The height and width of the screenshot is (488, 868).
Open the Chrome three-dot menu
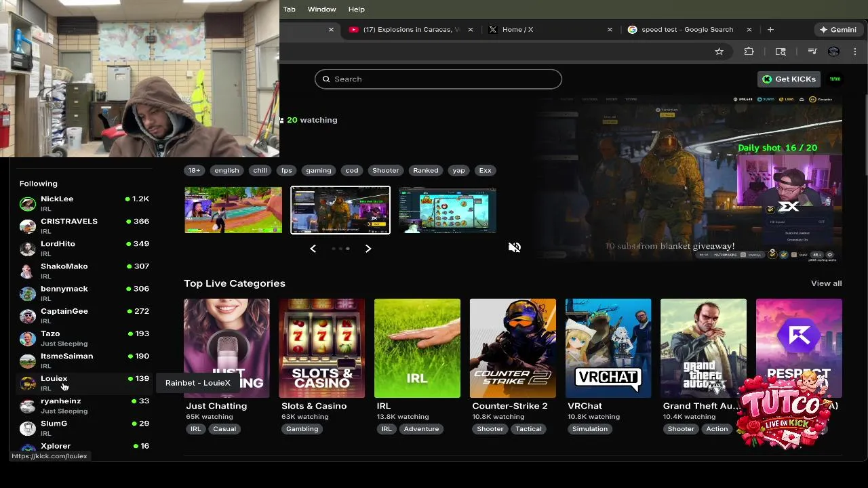coord(855,52)
